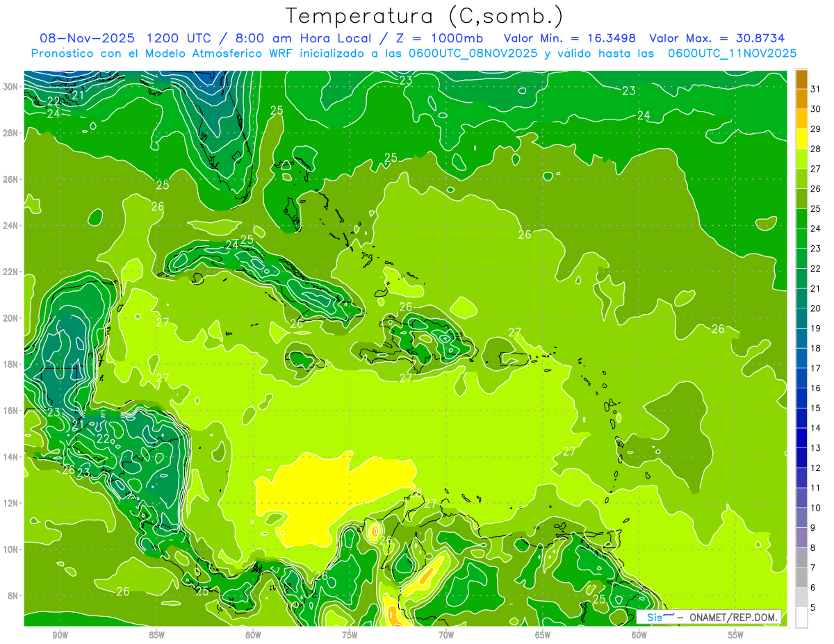Click the '12N' latitude axis label
The width and height of the screenshot is (834, 644).
point(11,503)
